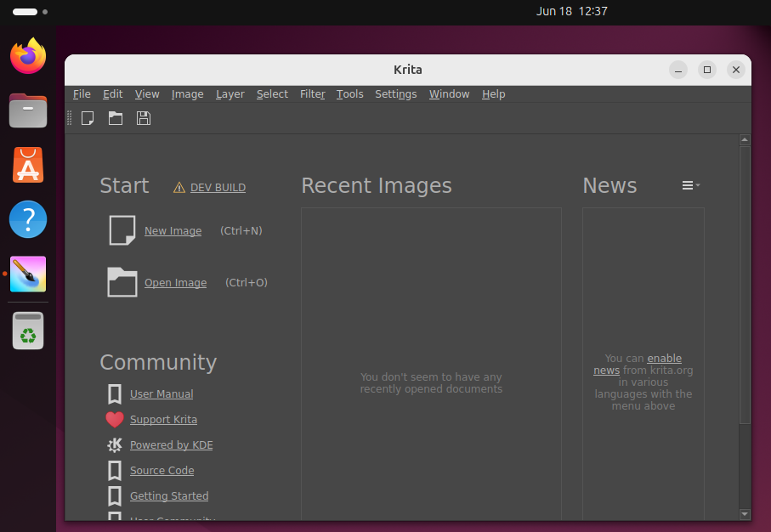Click the Save toolbar icon
The image size is (771, 532).
(144, 118)
